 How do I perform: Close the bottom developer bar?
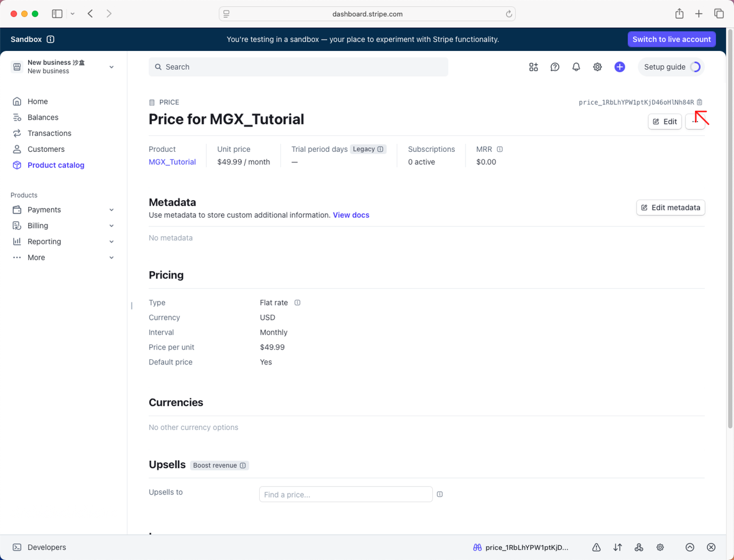coord(711,547)
